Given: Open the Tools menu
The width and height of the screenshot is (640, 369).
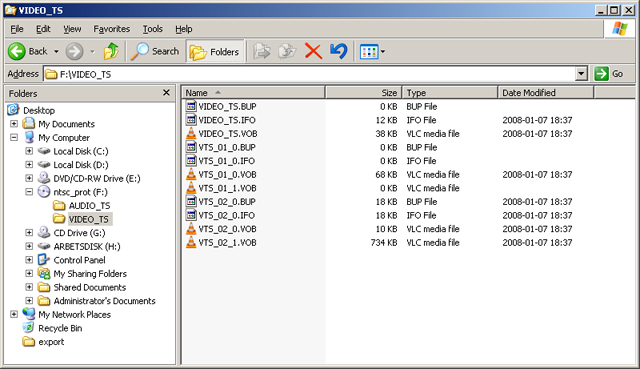Looking at the screenshot, I should pos(153,29).
